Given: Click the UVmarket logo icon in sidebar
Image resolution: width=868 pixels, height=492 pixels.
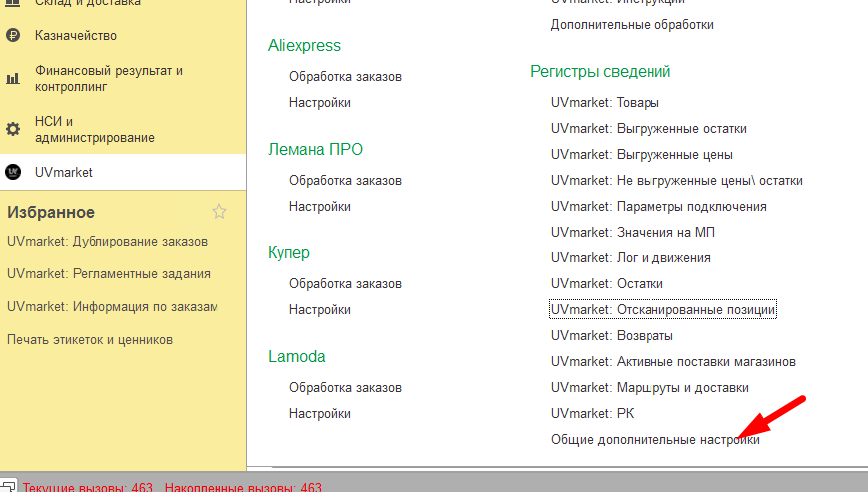Looking at the screenshot, I should 13,172.
